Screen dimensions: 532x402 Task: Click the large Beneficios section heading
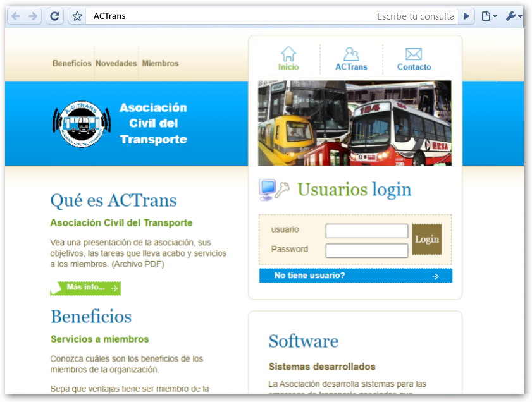pyautogui.click(x=91, y=317)
